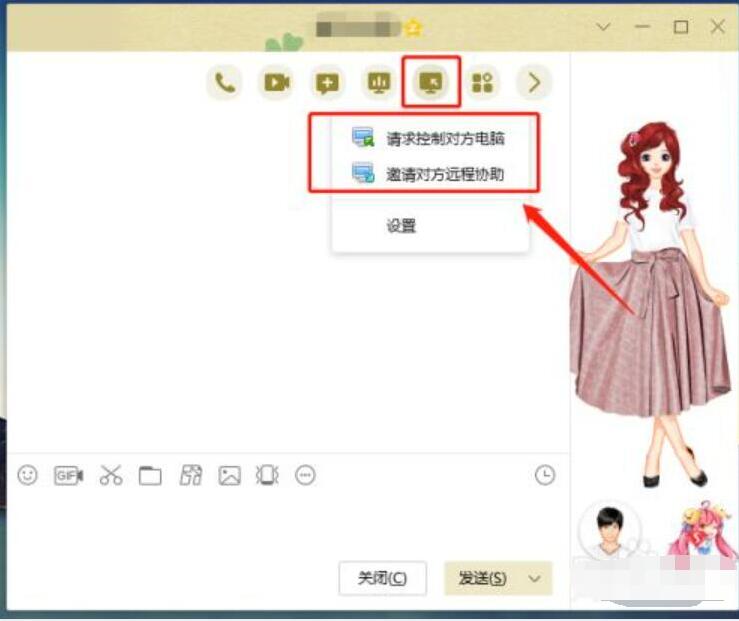Expand more top toolbar tools with the right chevron
Screen dimensions: 739x621
534,83
